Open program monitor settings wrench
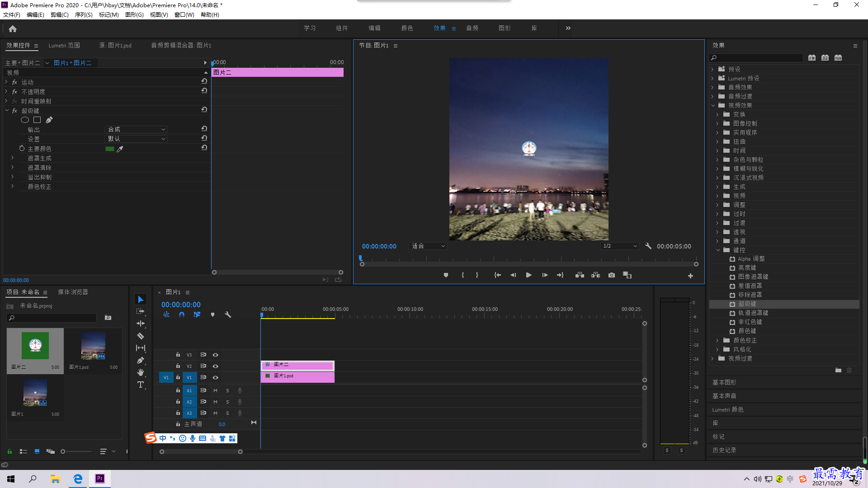The width and height of the screenshot is (868, 488). click(648, 246)
